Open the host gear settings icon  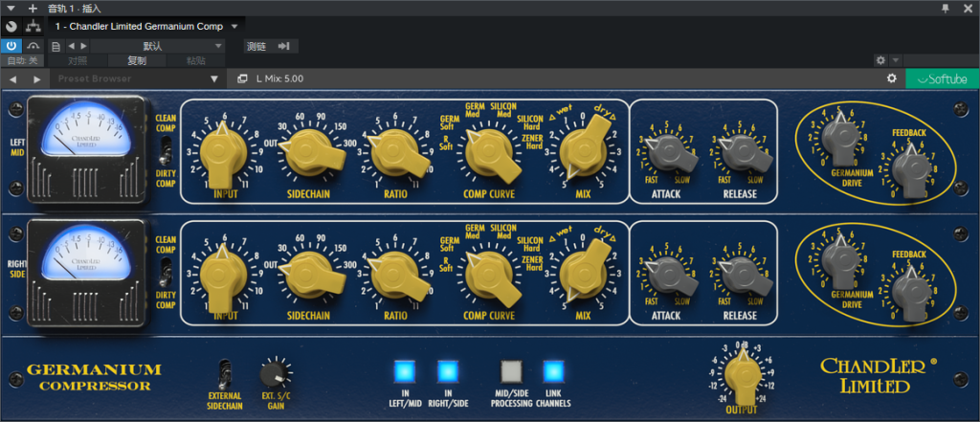[880, 60]
